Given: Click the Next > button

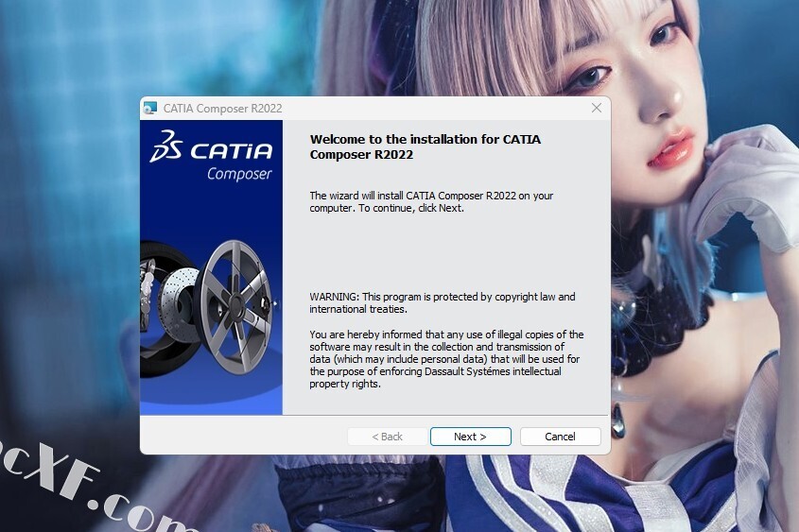Looking at the screenshot, I should point(470,437).
